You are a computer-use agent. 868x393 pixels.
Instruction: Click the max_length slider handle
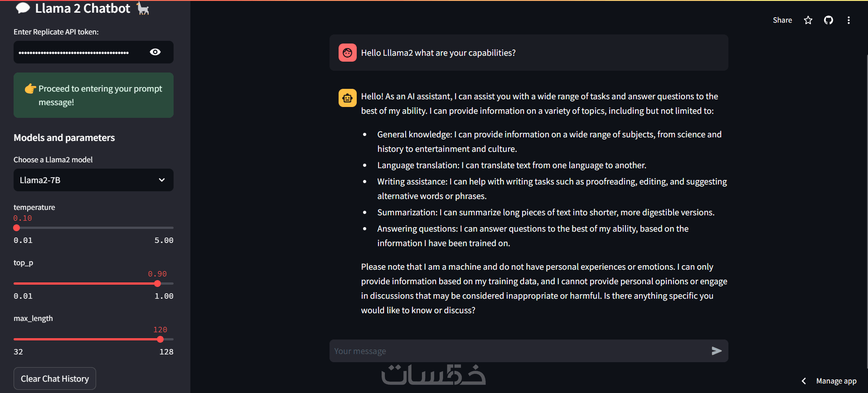(x=160, y=340)
